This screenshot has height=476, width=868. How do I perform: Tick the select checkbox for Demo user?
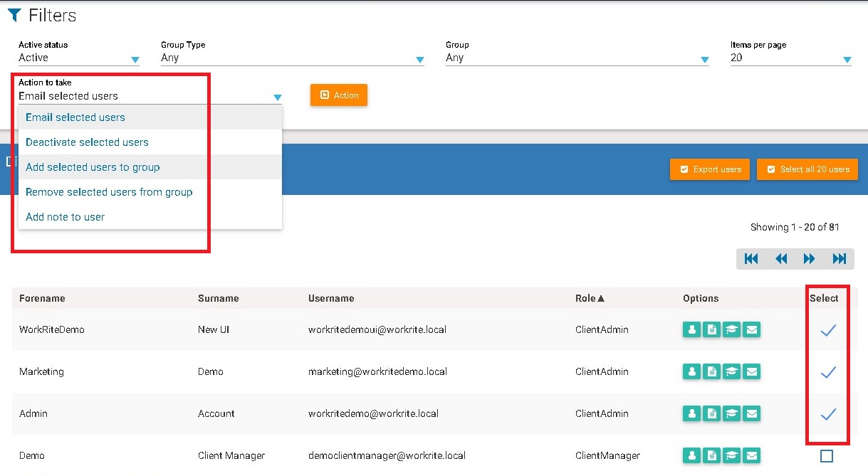(827, 455)
